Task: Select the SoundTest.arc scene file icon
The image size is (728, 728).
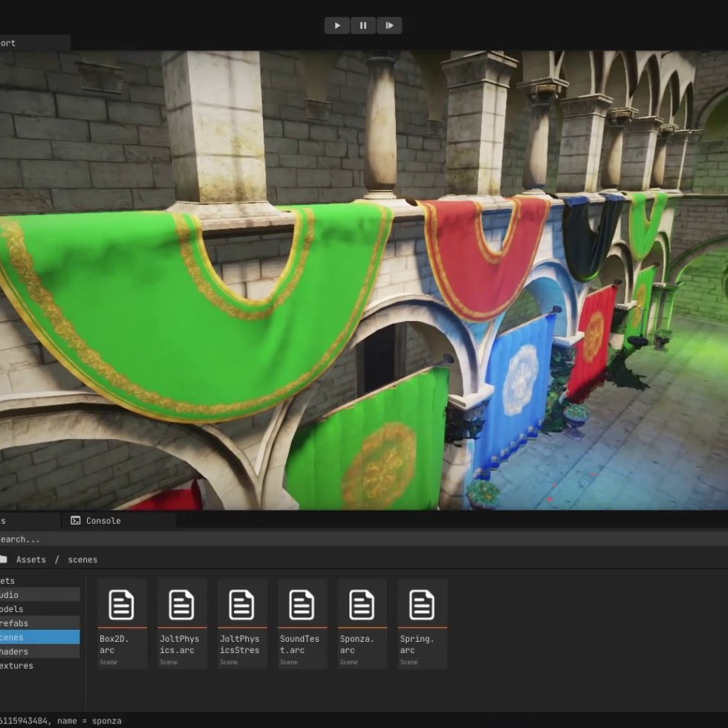Action: [302, 605]
